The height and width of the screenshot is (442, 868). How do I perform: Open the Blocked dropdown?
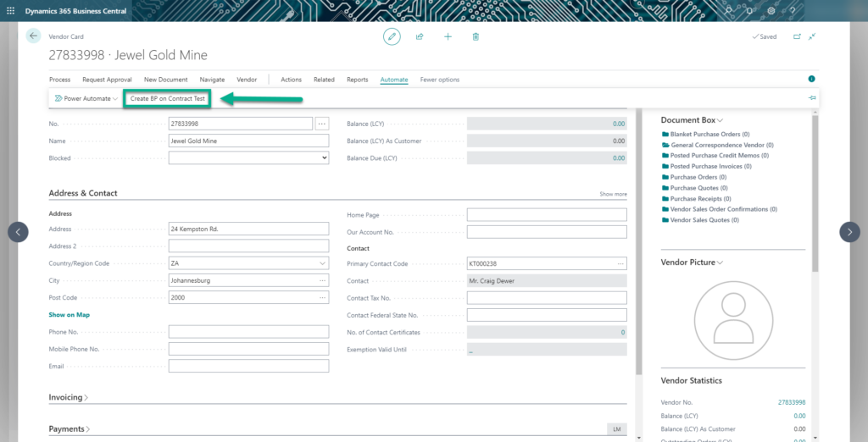coord(248,157)
